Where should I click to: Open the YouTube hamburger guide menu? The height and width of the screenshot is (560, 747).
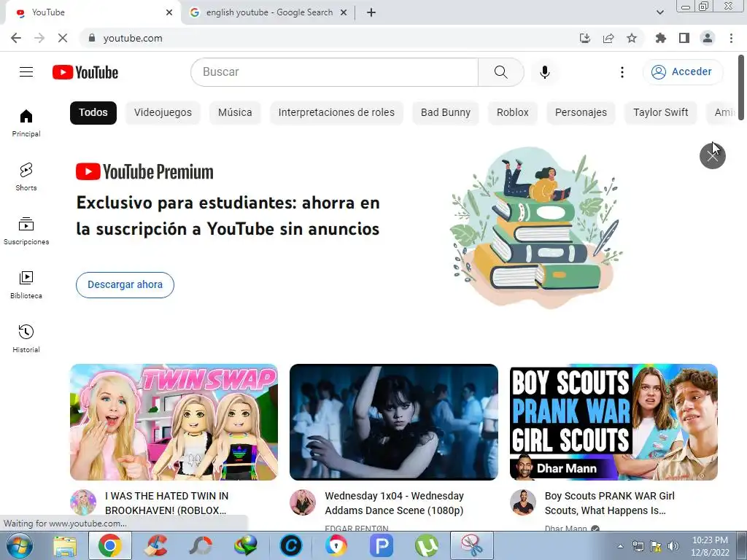(x=26, y=72)
